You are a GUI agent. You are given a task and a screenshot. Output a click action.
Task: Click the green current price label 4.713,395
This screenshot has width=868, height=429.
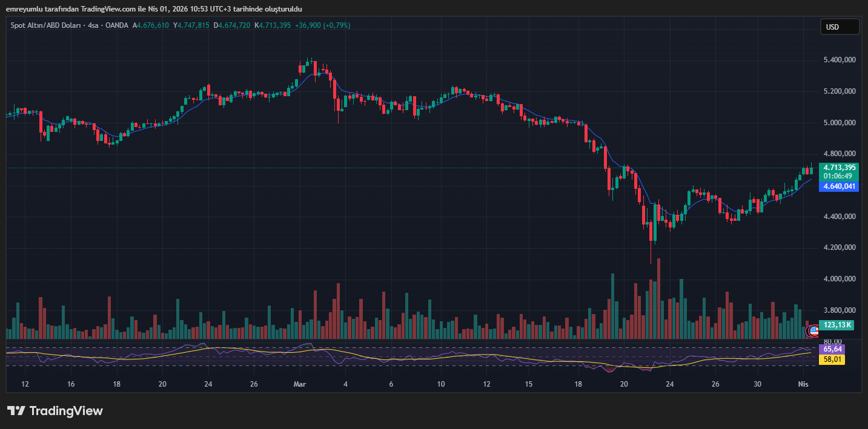click(839, 168)
